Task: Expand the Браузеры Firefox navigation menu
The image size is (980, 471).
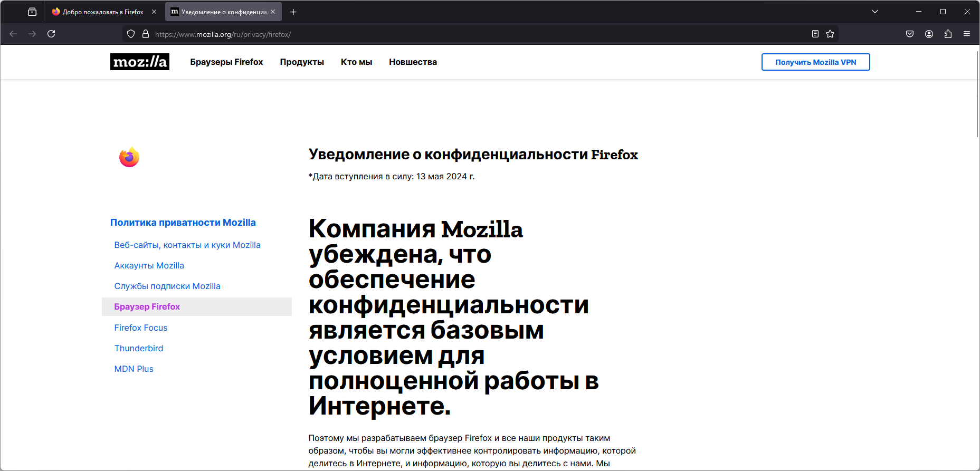Action: (226, 62)
